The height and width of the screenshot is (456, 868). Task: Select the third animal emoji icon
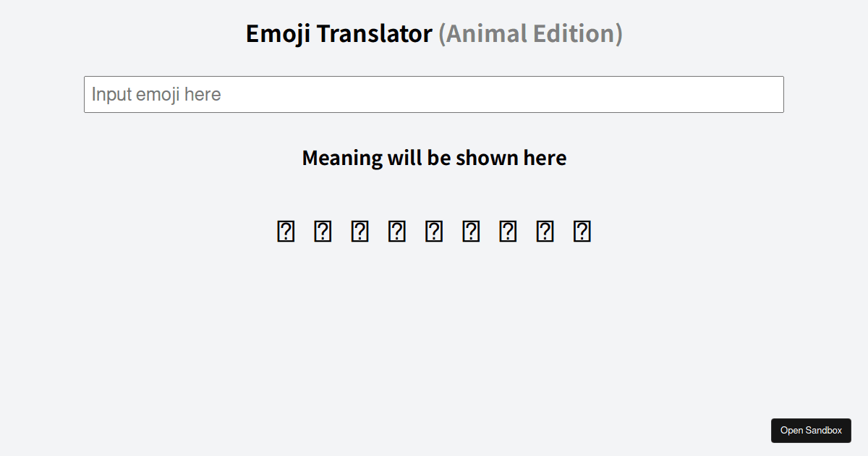pos(359,231)
